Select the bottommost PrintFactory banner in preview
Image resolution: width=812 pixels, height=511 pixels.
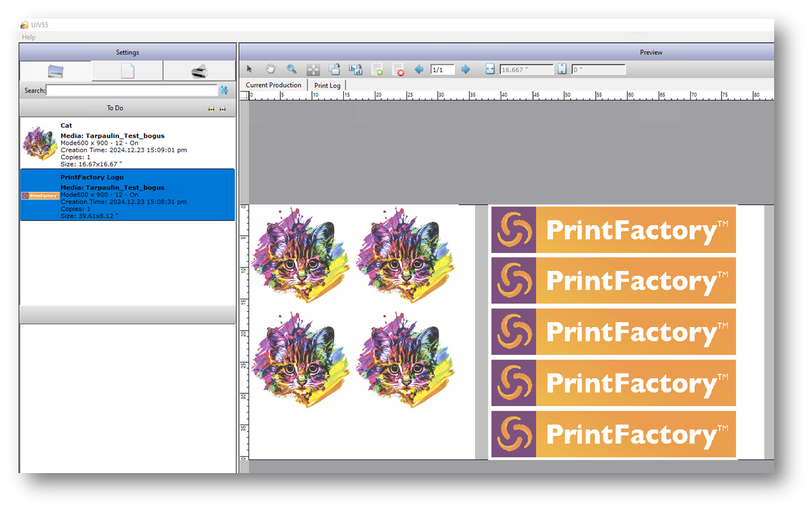coord(613,434)
